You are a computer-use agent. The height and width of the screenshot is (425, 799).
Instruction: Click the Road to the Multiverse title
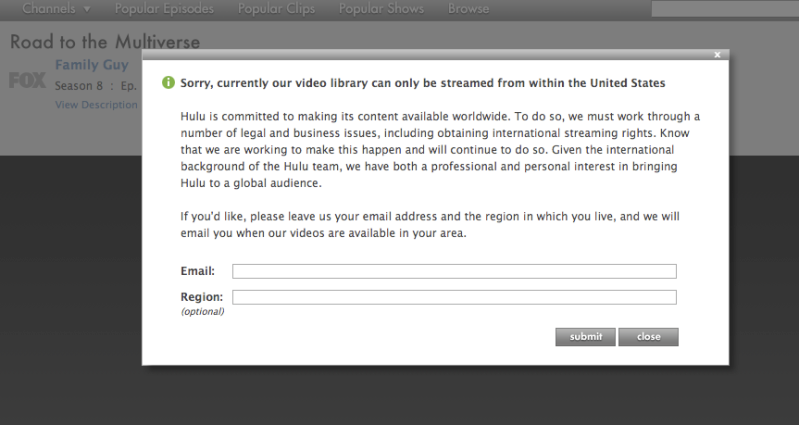click(105, 42)
